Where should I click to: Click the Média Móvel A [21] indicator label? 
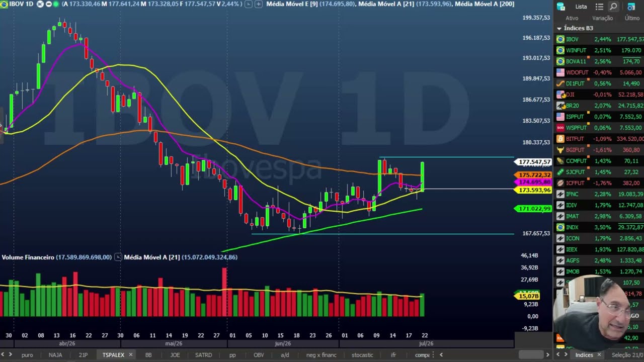pyautogui.click(x=405, y=4)
